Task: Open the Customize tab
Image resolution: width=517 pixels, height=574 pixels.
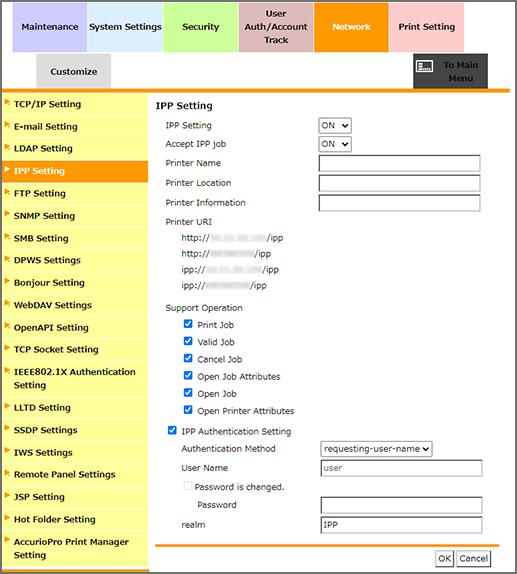Action: [74, 71]
